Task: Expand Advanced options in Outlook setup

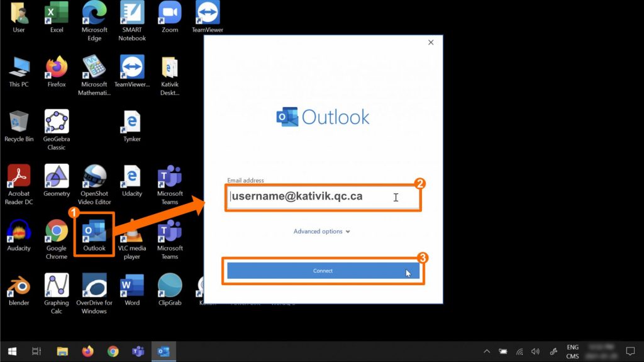Action: tap(321, 232)
